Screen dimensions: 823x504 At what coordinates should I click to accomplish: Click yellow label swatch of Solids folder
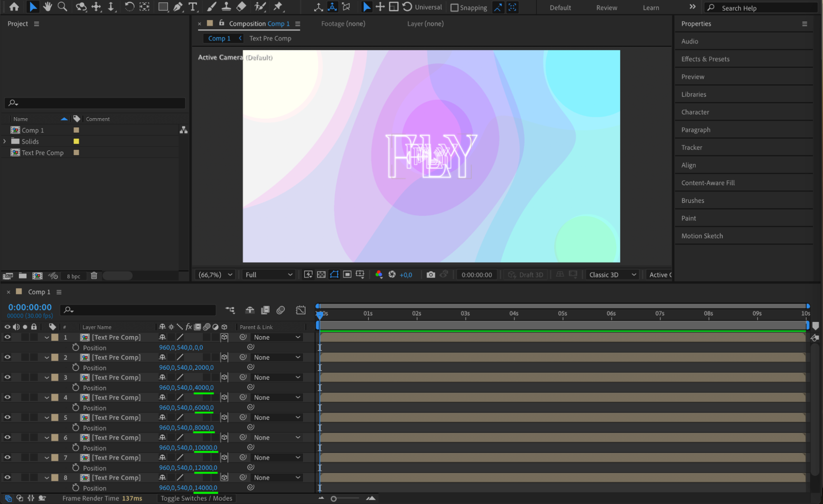(x=76, y=141)
